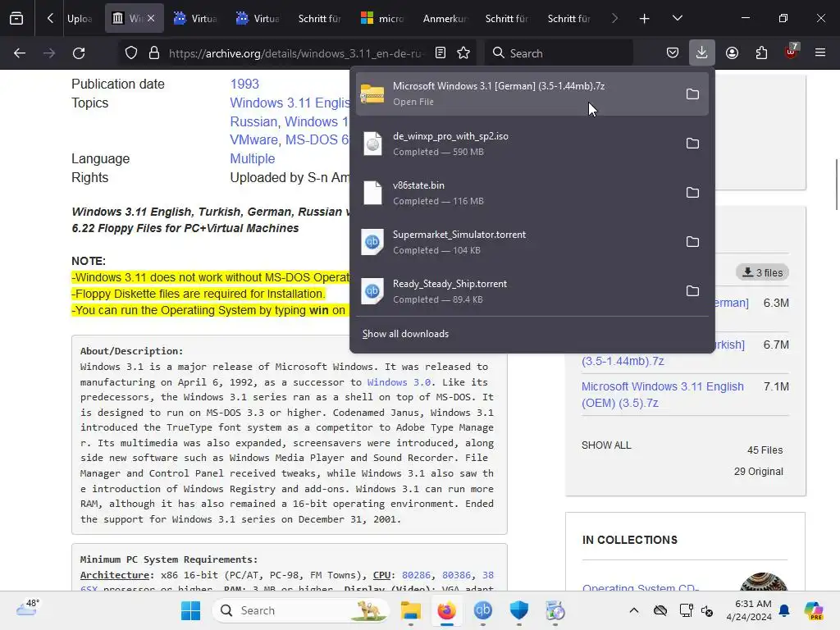The width and height of the screenshot is (840, 630).
Task: Open the 29 Original link
Action: (759, 472)
